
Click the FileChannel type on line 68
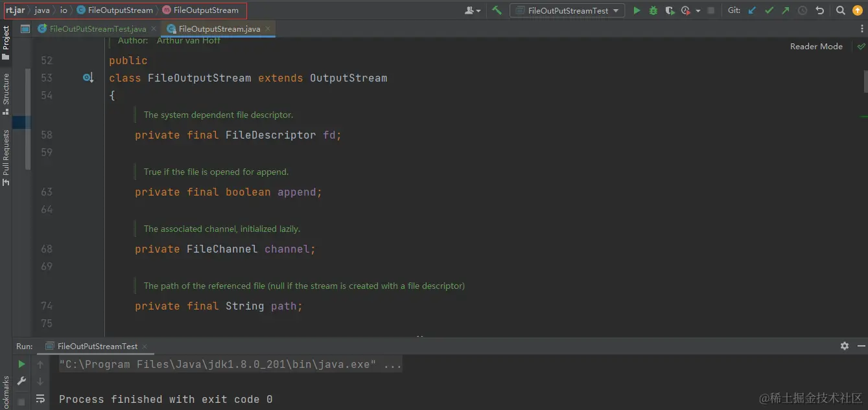click(x=222, y=249)
